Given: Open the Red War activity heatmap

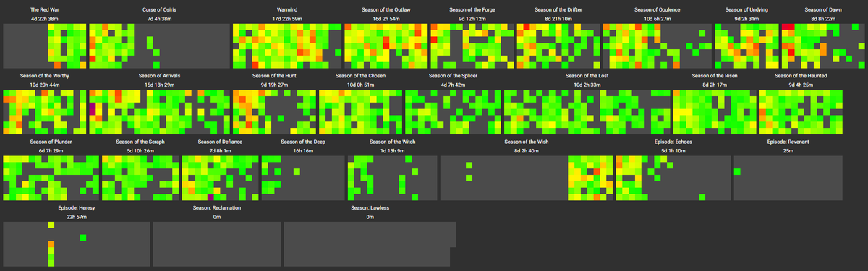Looking at the screenshot, I should tap(45, 46).
